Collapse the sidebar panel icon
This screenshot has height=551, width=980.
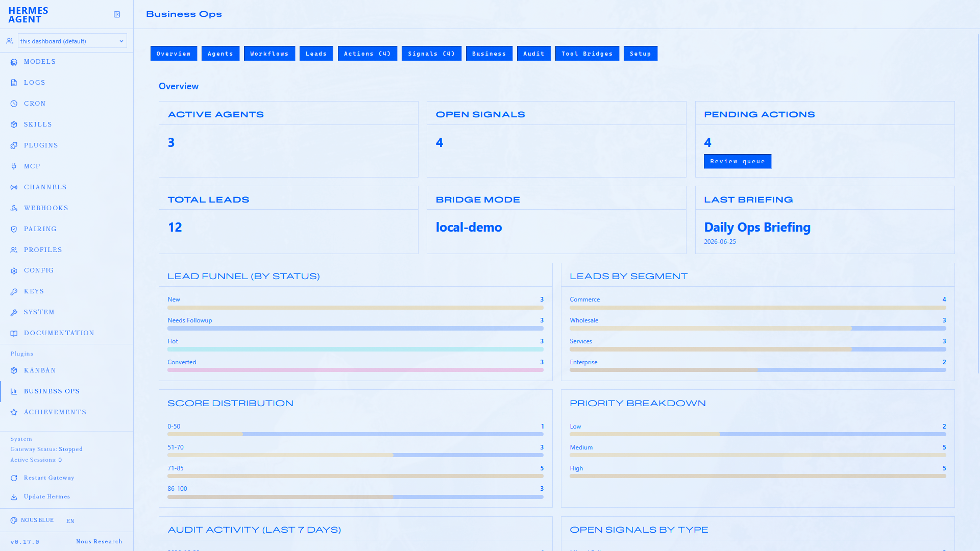coord(117,15)
